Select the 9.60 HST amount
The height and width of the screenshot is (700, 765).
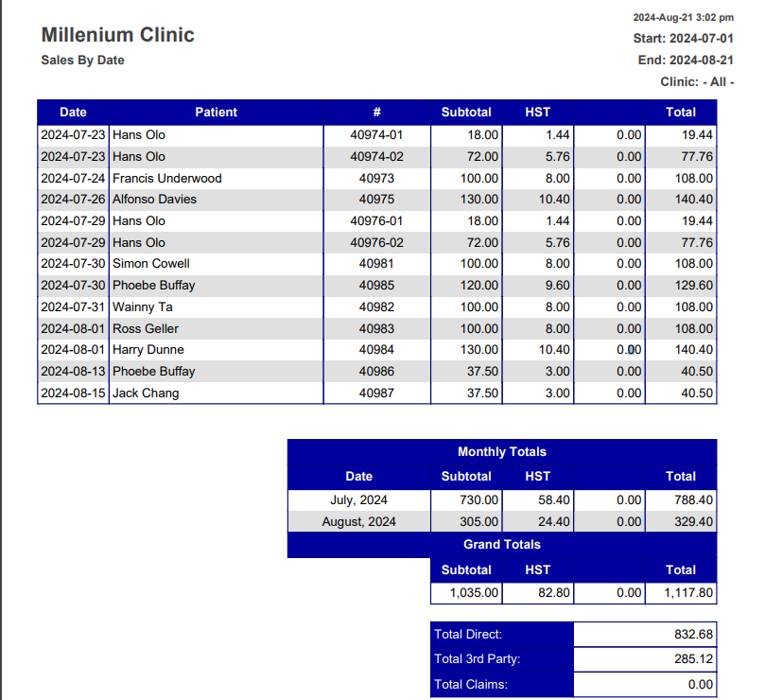tap(557, 285)
